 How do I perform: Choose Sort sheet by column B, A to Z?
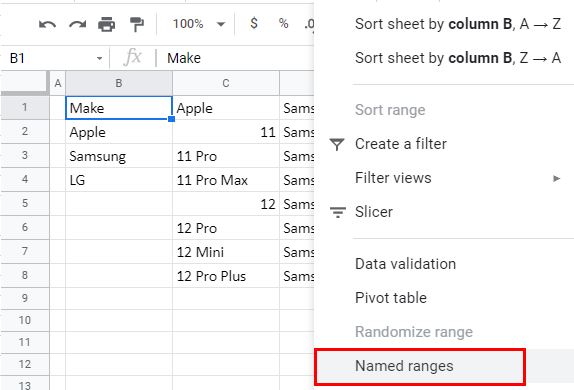[x=458, y=24]
